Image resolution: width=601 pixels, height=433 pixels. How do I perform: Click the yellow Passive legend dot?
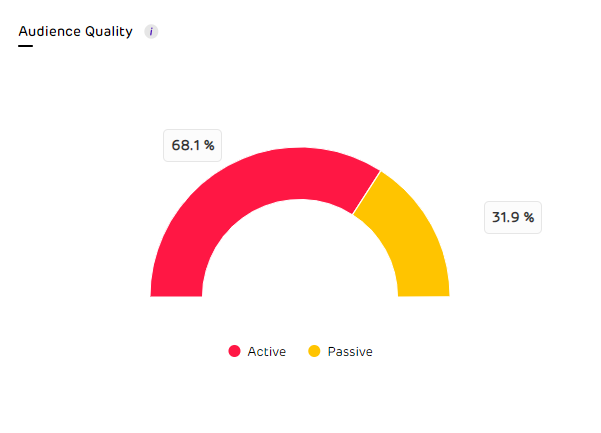[314, 351]
